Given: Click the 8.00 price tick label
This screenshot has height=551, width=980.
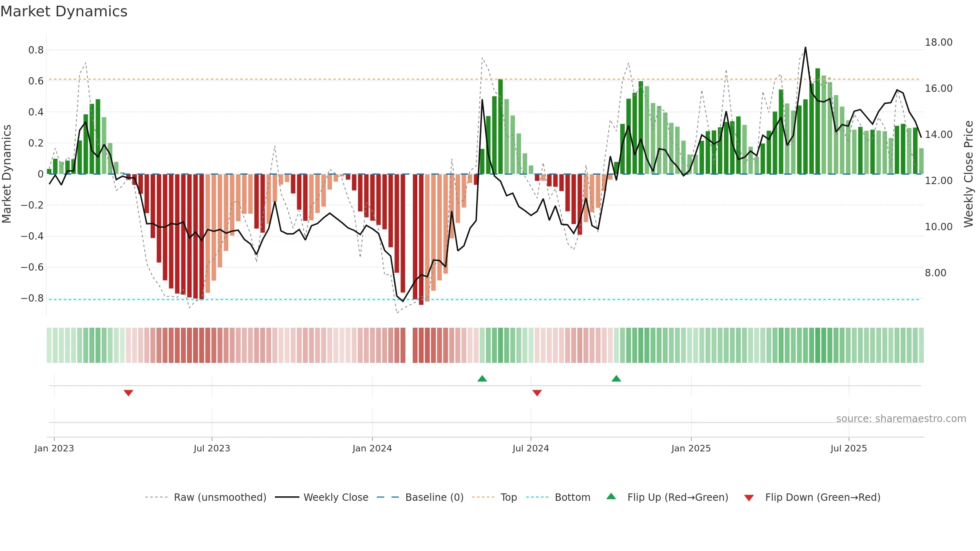Looking at the screenshot, I should [x=935, y=273].
